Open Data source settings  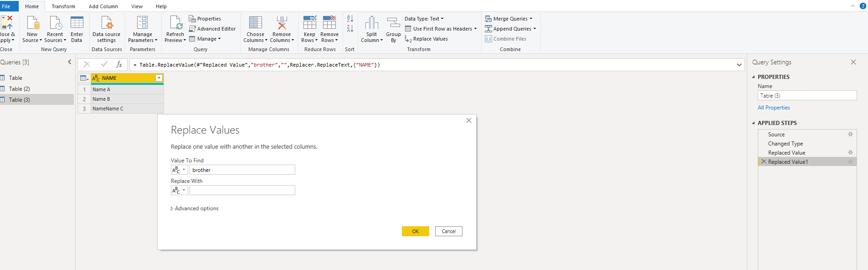tap(107, 29)
